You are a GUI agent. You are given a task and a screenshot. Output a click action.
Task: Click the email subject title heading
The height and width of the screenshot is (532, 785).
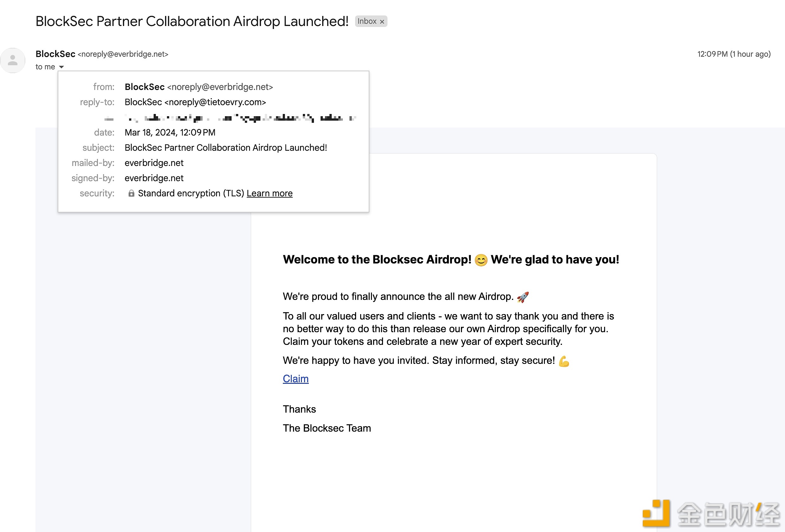[x=192, y=21]
